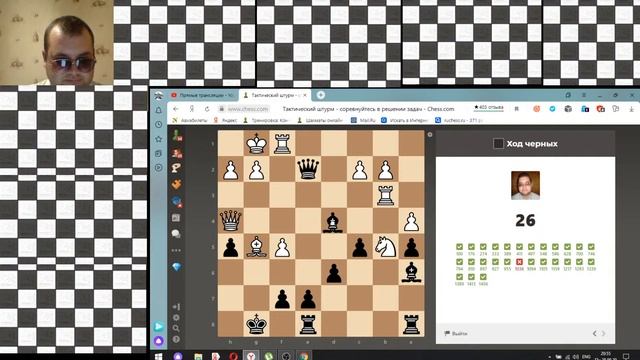The width and height of the screenshot is (640, 360).
Task: Open the 'Шахматы онлайн' bookmark
Action: pyautogui.click(x=320, y=120)
